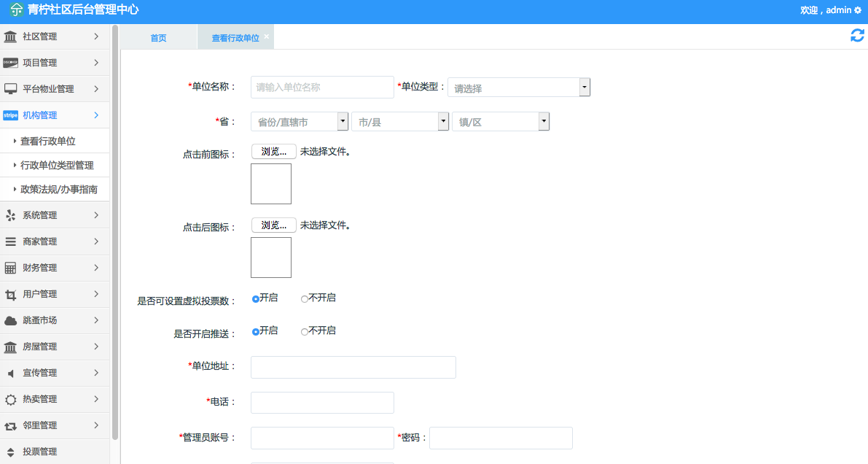The image size is (868, 464).
Task: Click the 单位名称 input field
Action: [x=322, y=87]
